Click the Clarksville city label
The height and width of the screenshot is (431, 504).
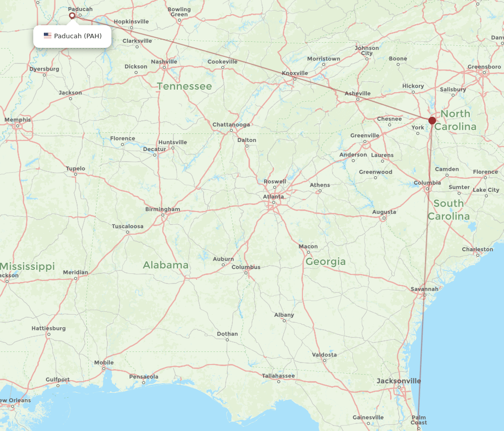[137, 41]
